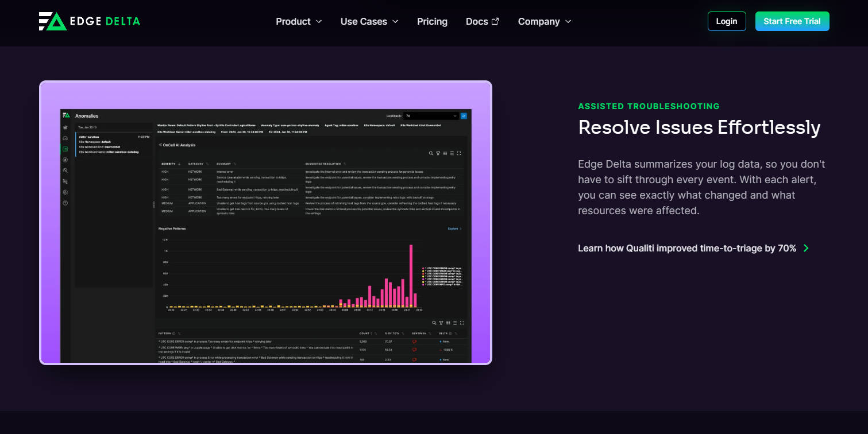Click filter icon above OnCall AI Analysis table
Image resolution: width=868 pixels, height=434 pixels.
coord(438,153)
